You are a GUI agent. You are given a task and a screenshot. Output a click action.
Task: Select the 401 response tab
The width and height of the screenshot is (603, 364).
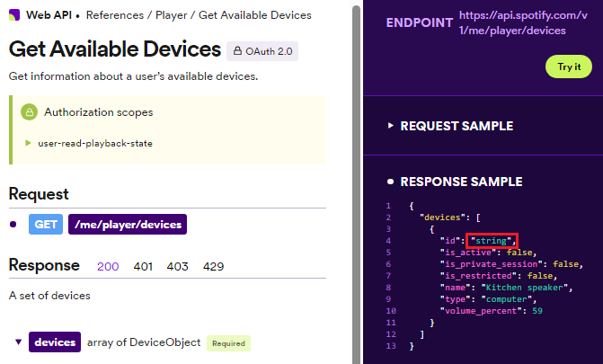click(x=143, y=266)
